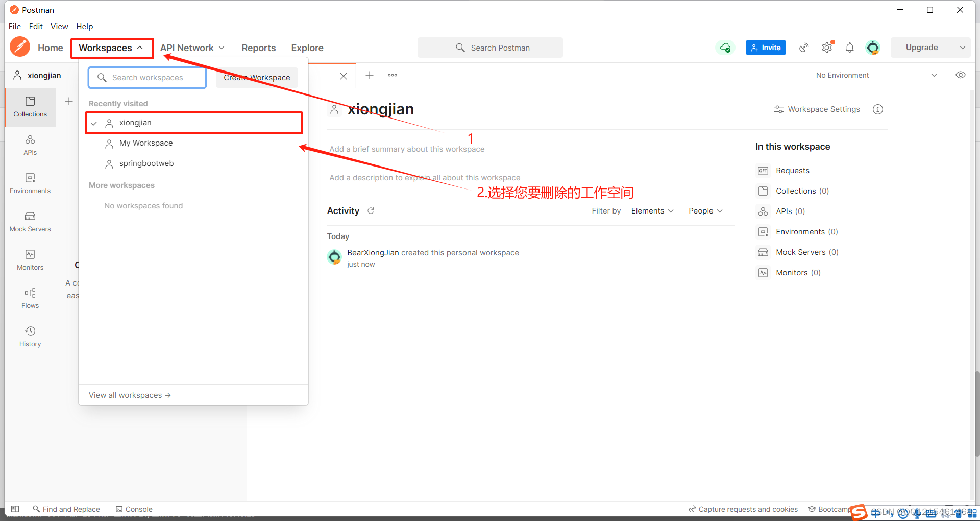Image resolution: width=980 pixels, height=521 pixels.
Task: Click the Create Workspace button
Action: [257, 78]
